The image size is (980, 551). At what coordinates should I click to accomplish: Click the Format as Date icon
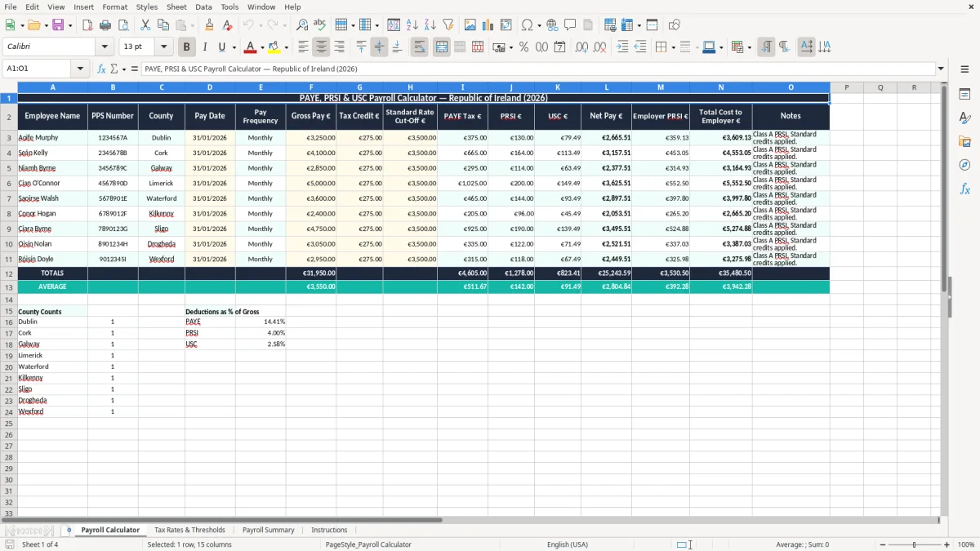pyautogui.click(x=559, y=47)
